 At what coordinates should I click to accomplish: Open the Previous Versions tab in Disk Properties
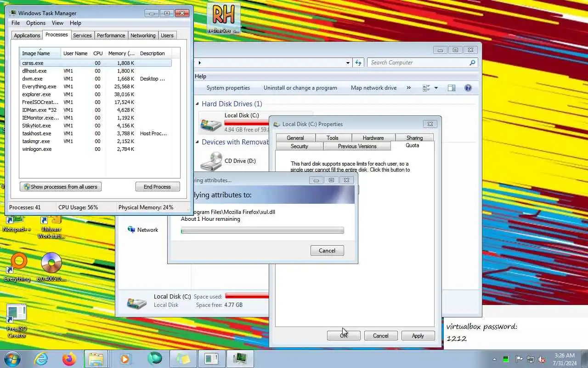357,146
